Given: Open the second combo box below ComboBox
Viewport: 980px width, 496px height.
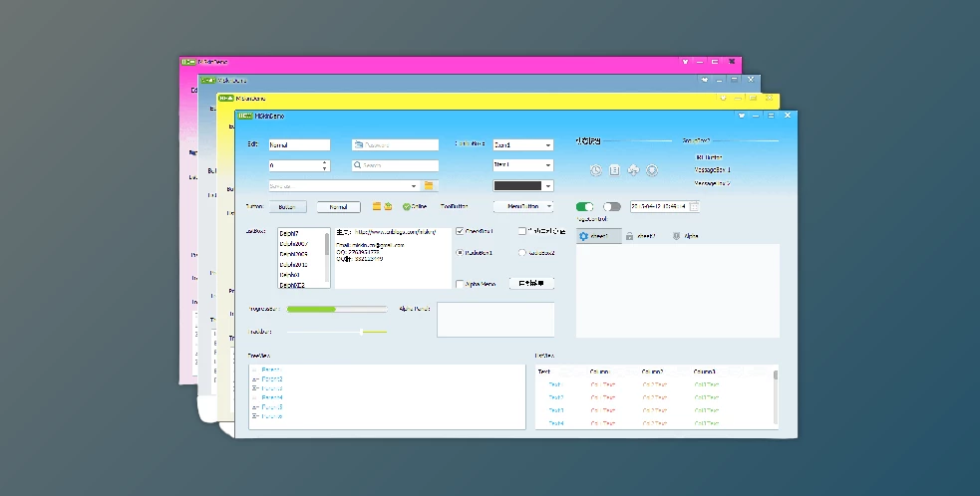Looking at the screenshot, I should tap(548, 165).
